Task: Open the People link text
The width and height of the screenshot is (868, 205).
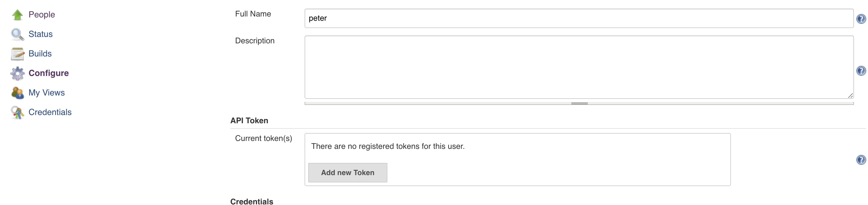Action: pos(41,15)
